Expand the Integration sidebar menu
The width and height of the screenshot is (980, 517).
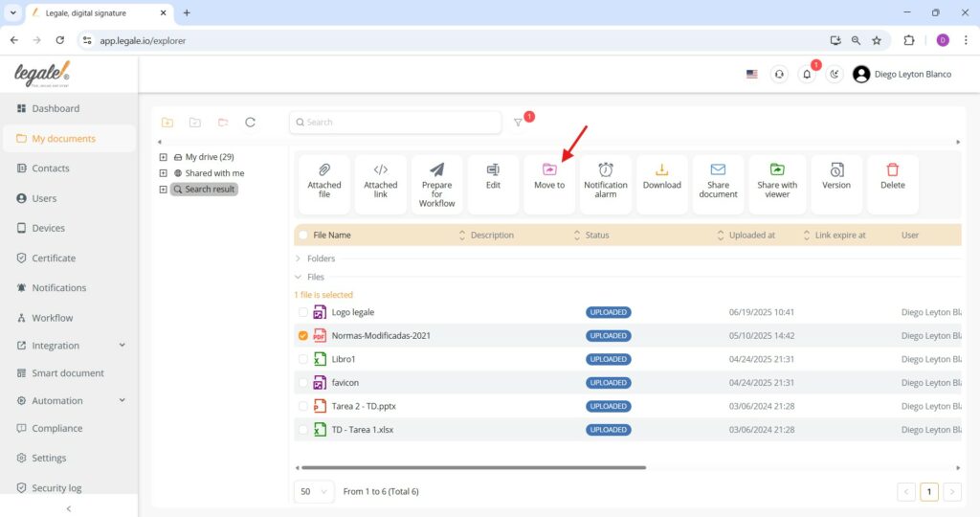click(122, 345)
